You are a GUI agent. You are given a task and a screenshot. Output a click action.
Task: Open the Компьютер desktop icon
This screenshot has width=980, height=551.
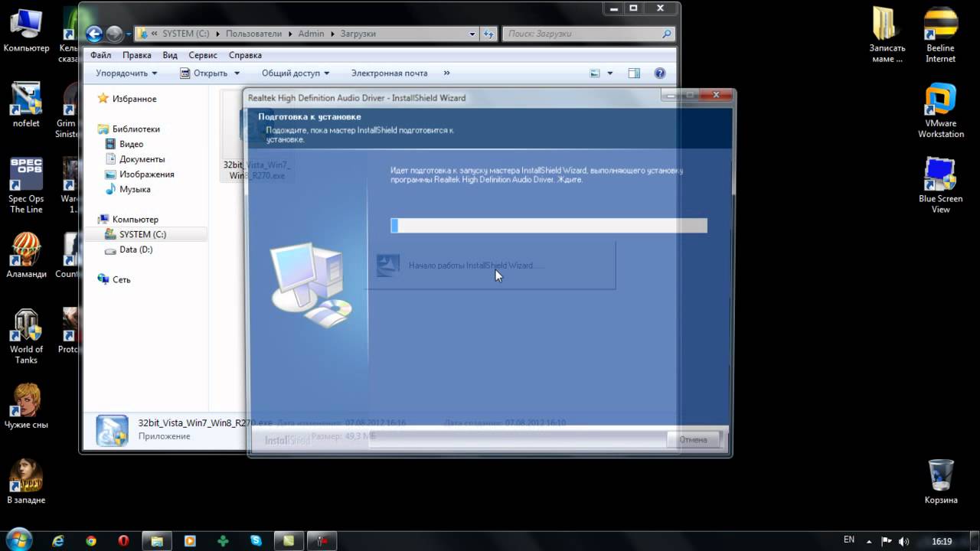(x=26, y=30)
